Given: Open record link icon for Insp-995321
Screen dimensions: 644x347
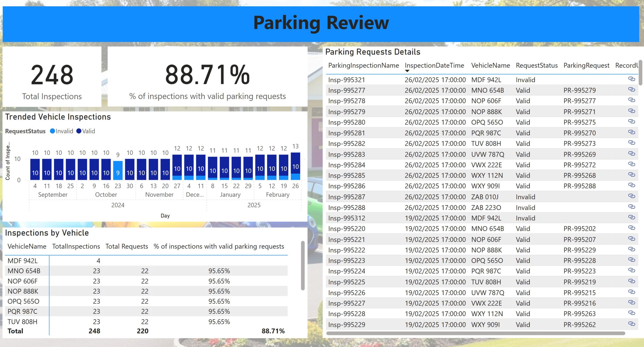Looking at the screenshot, I should [x=631, y=79].
